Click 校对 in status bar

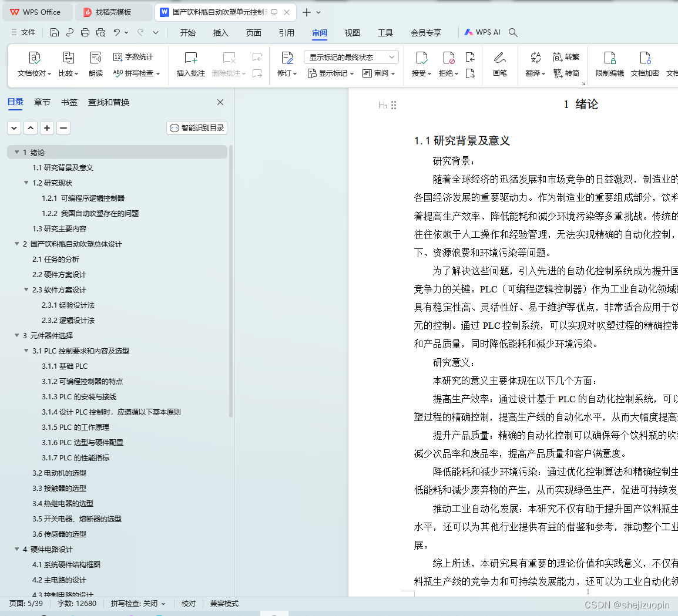tap(189, 604)
